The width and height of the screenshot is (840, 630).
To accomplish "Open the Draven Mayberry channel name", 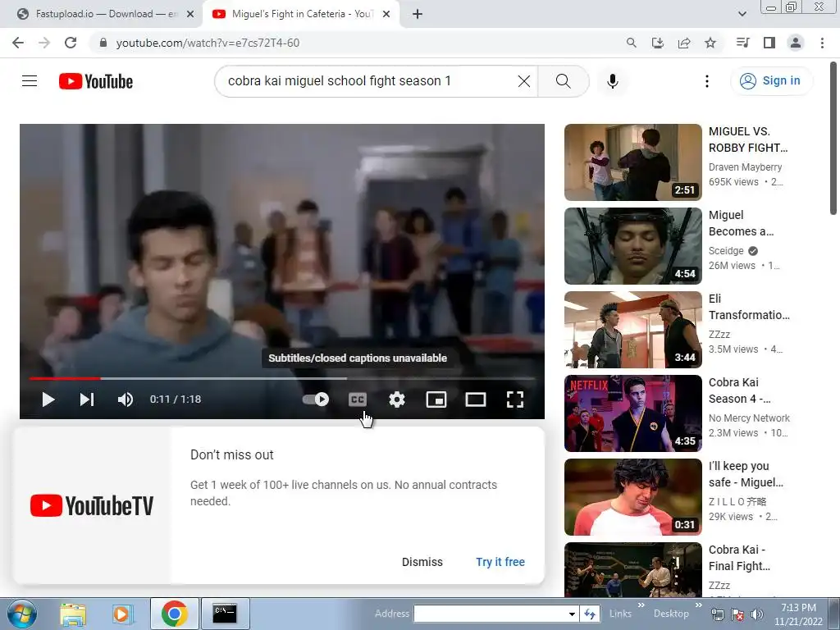I will point(745,167).
